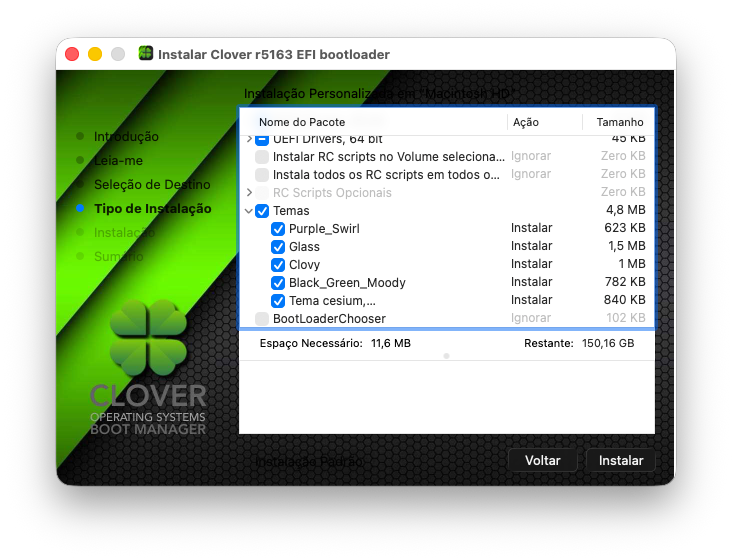Viewport: 732px width, 560px height.
Task: Uncheck the Clovy theme checkbox
Action: [278, 265]
